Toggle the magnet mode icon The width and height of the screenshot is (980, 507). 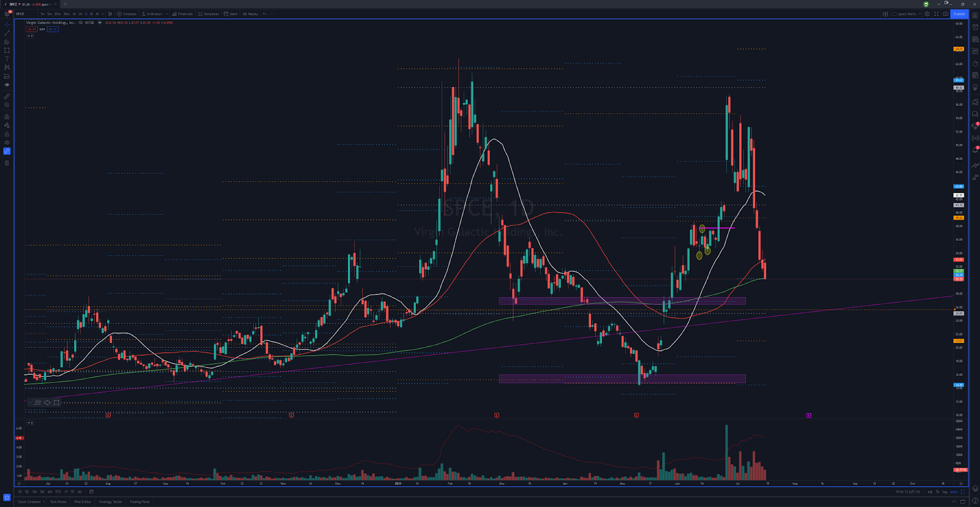coord(7,116)
